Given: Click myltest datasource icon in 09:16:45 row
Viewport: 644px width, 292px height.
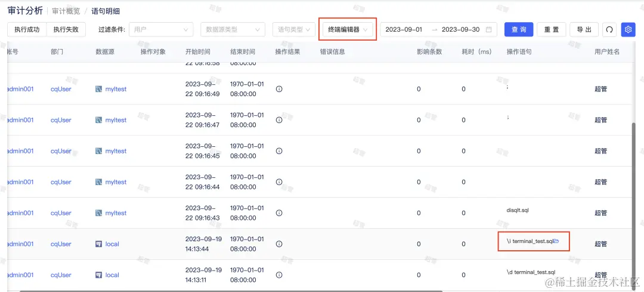Looking at the screenshot, I should pyautogui.click(x=98, y=151).
